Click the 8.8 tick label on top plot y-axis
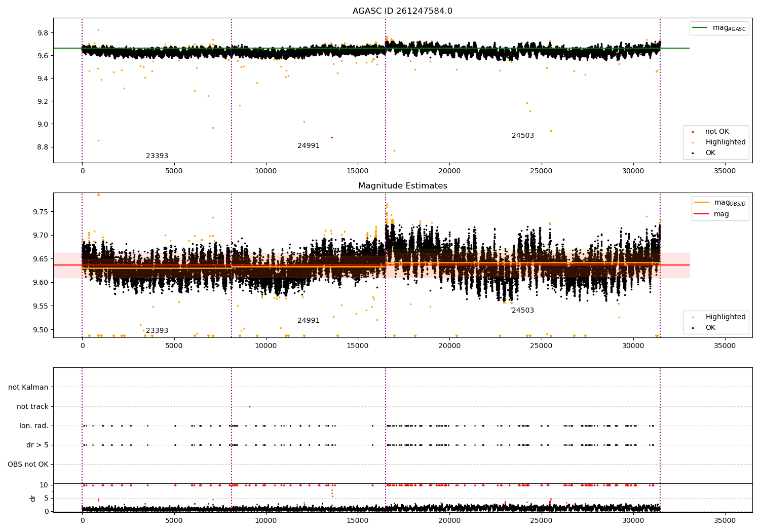This screenshot has width=760, height=532. point(43,147)
